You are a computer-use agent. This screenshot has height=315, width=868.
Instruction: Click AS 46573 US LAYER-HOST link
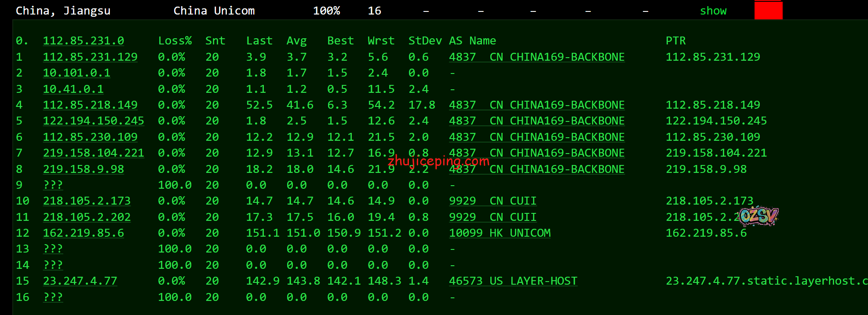(x=513, y=281)
